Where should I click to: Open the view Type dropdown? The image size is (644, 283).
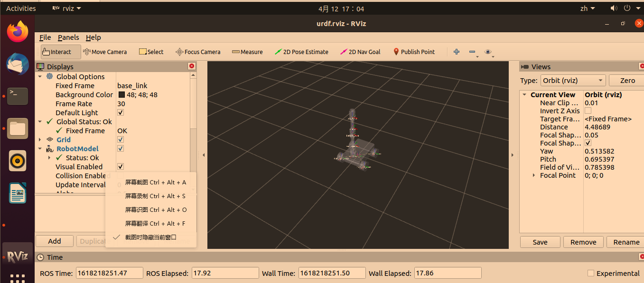(x=573, y=81)
